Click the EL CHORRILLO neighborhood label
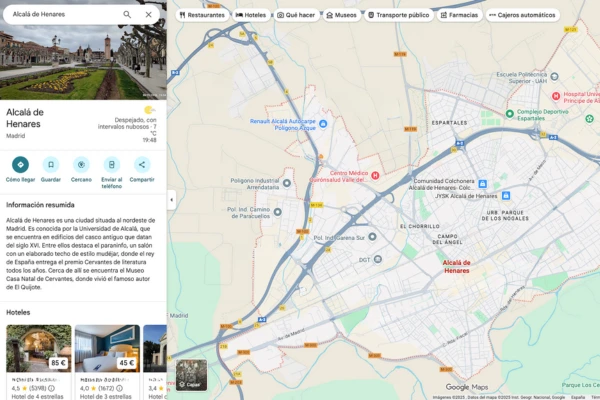 click(x=420, y=227)
